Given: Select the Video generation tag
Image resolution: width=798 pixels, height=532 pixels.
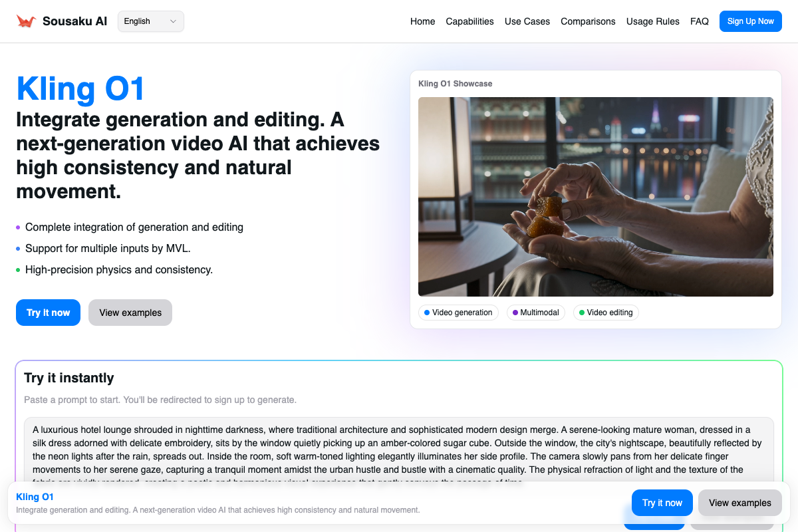Looking at the screenshot, I should 458,313.
